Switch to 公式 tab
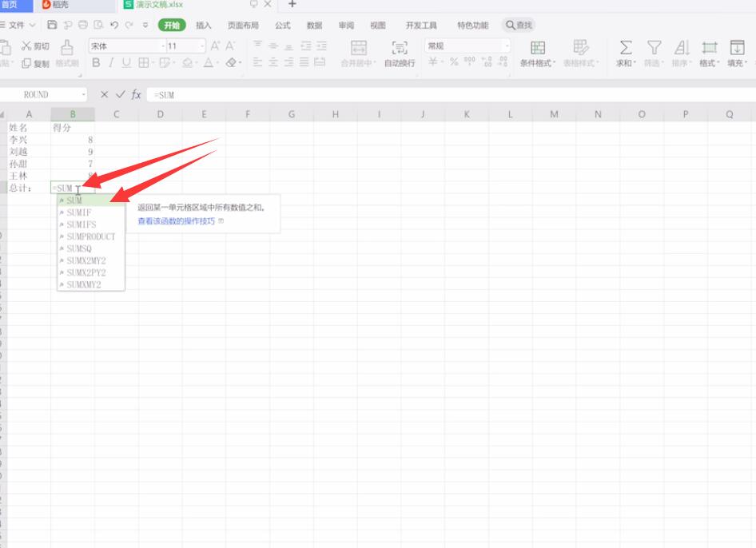 coord(283,25)
